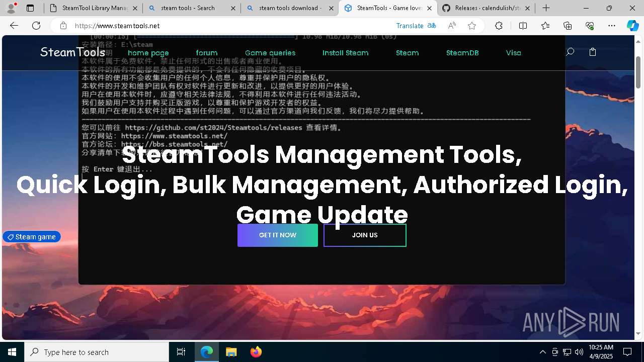Screen dimensions: 644x362
Task: Go back to previous page
Action: (x=14, y=26)
